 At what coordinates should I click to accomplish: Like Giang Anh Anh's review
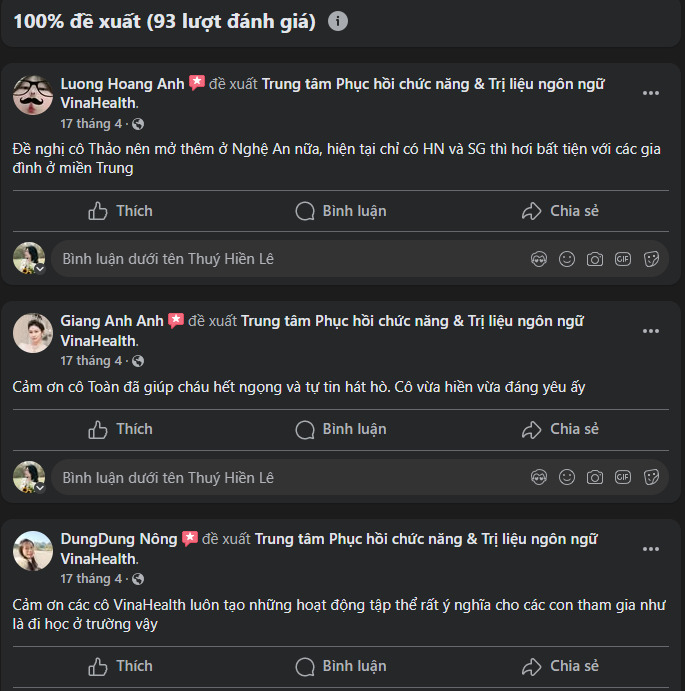coord(120,429)
